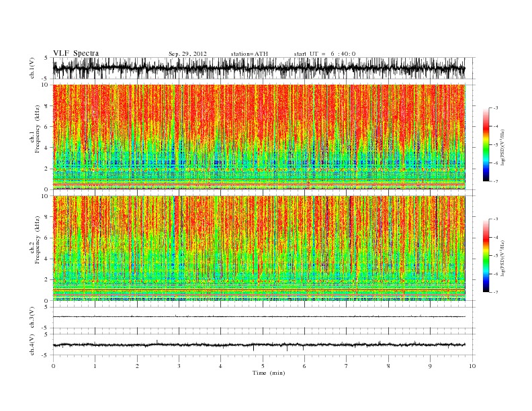Select the "ch.4(V)" axis label
532x411 pixels.
click(x=32, y=345)
